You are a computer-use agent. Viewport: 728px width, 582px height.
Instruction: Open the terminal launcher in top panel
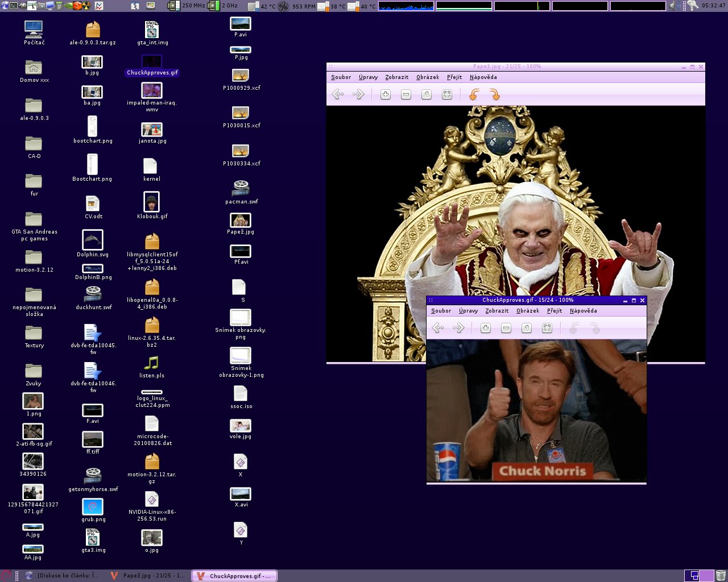click(13, 6)
